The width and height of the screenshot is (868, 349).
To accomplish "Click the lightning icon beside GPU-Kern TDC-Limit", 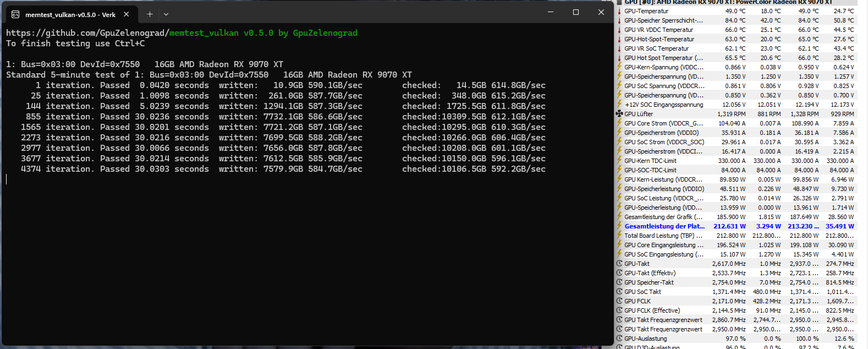I will click(619, 161).
